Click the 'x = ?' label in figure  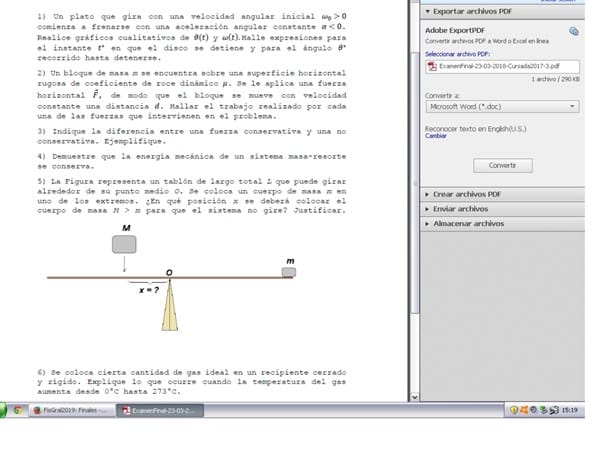(149, 290)
